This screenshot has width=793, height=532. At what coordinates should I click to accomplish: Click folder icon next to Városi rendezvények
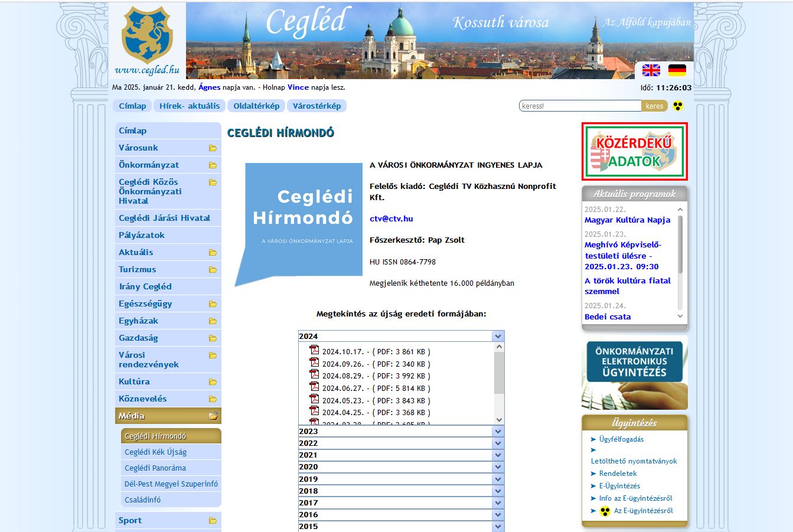pos(213,355)
